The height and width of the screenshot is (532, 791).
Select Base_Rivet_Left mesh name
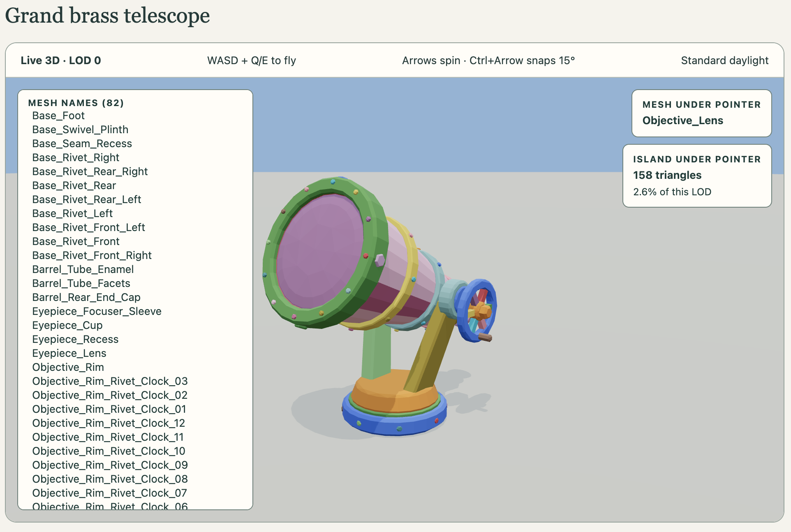(72, 213)
